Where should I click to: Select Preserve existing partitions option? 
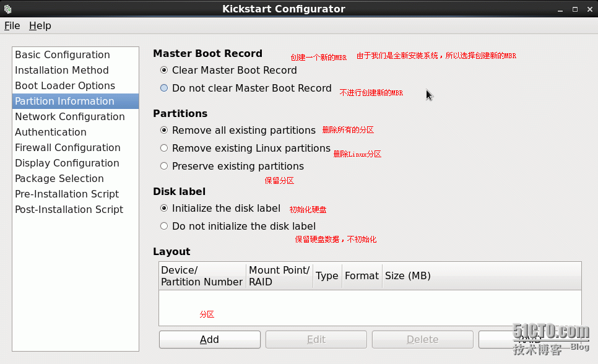[x=164, y=166]
